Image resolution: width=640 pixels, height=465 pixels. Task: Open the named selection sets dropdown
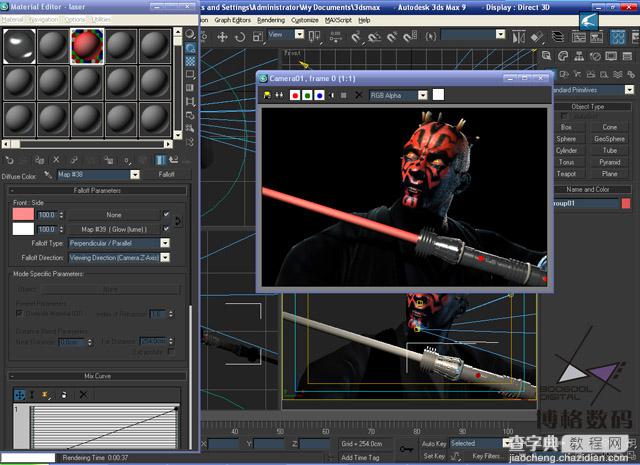[501, 35]
